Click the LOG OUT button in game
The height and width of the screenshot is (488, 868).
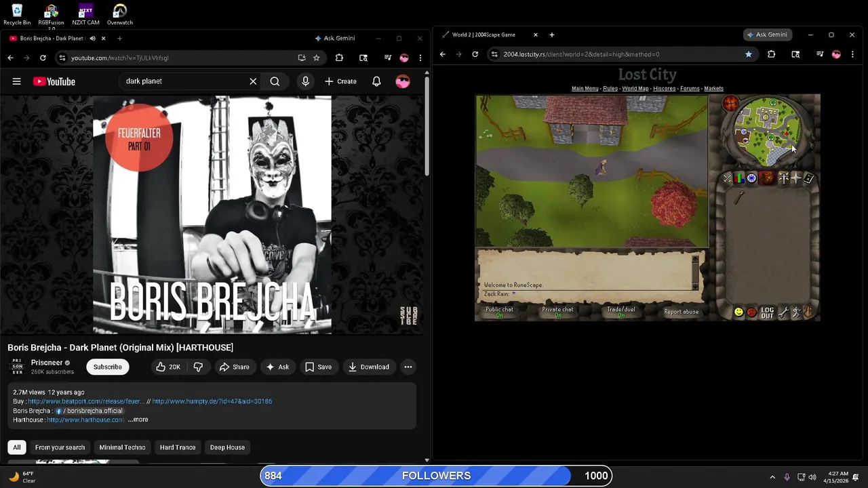[767, 312]
